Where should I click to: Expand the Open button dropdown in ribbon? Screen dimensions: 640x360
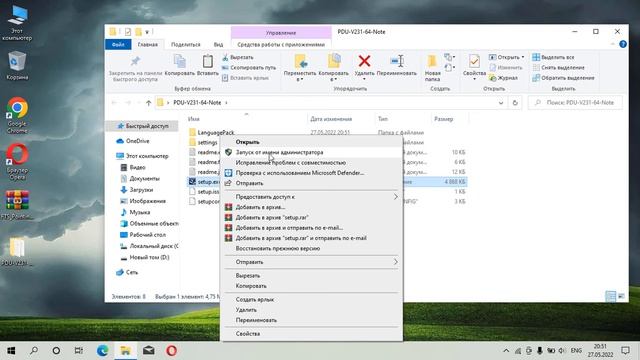(x=522, y=57)
